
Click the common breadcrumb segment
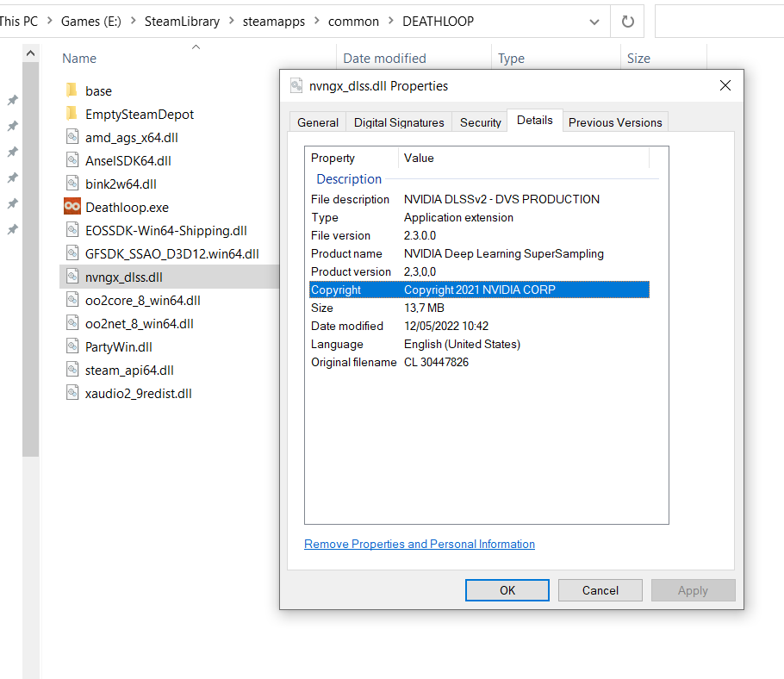[353, 22]
